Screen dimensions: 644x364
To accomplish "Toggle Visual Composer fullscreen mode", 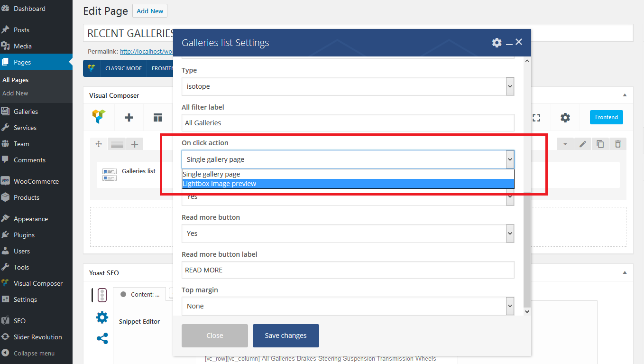I will (x=536, y=118).
